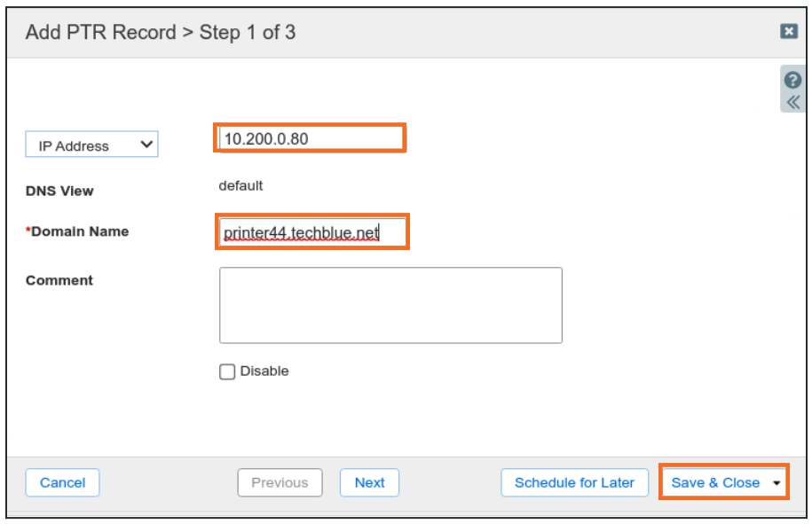Focus the Domain Name input field
812x524 pixels.
pos(312,232)
